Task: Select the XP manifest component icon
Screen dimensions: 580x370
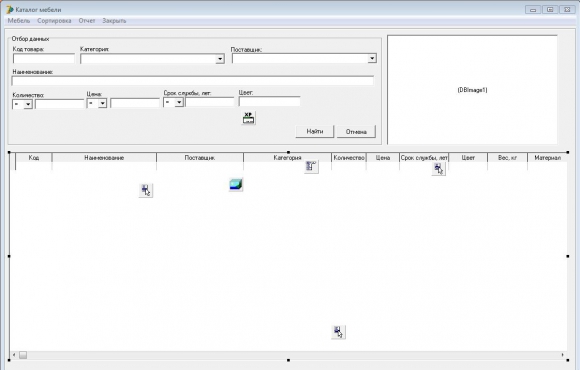Action: pyautogui.click(x=248, y=118)
